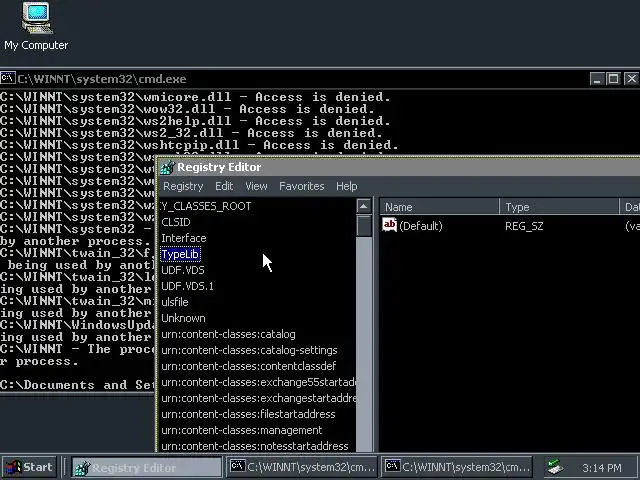Open the Registry menu

(183, 187)
